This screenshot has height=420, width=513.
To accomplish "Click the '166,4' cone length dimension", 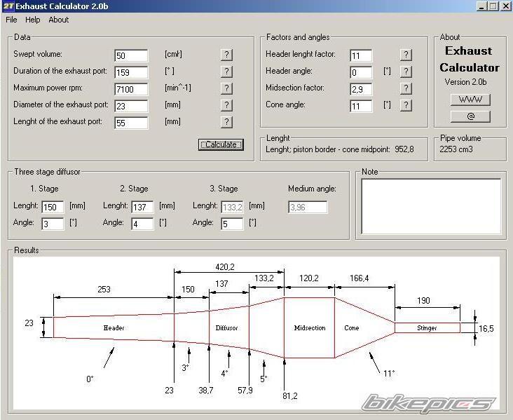I will 360,278.
